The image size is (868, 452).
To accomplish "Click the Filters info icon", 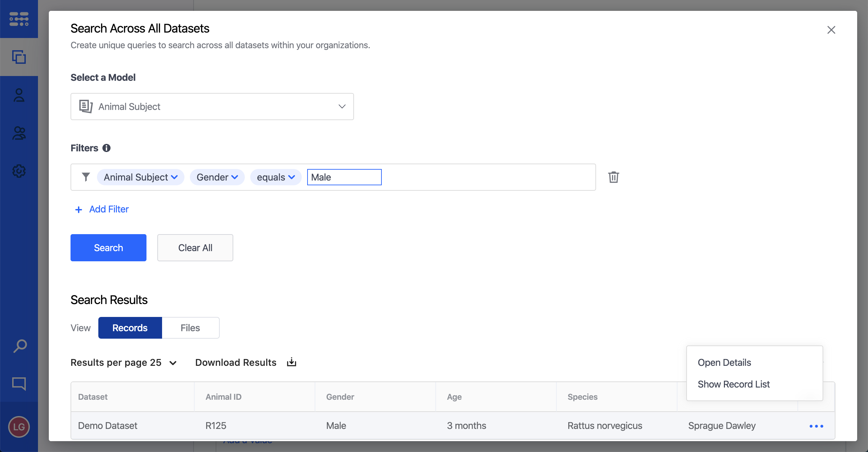I will click(x=106, y=148).
